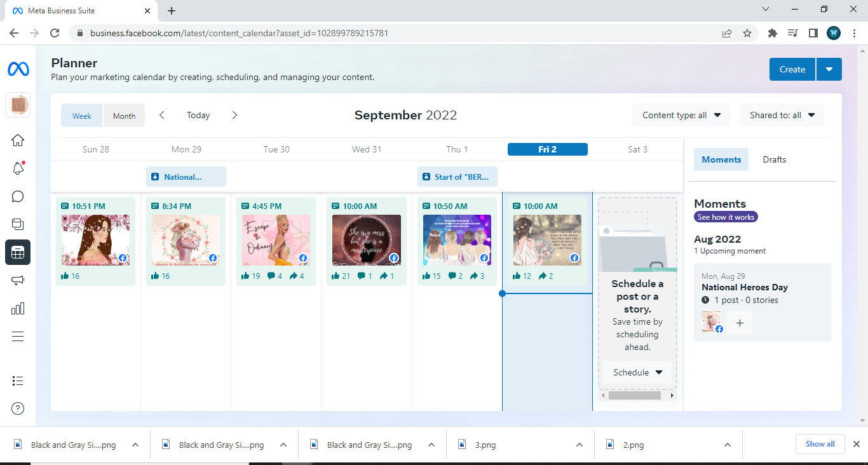Open Tuesday 4:45 PM Escape post thumbnail

(276, 240)
